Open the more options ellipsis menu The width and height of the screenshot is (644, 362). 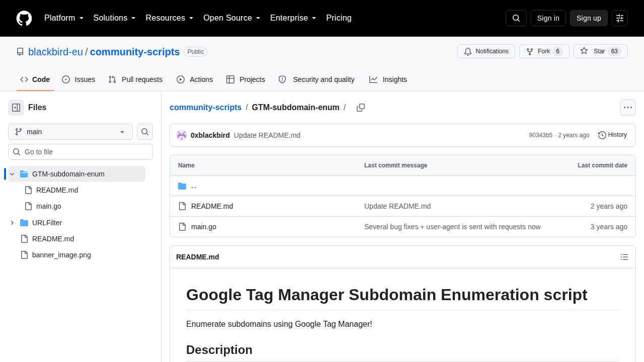tap(628, 108)
